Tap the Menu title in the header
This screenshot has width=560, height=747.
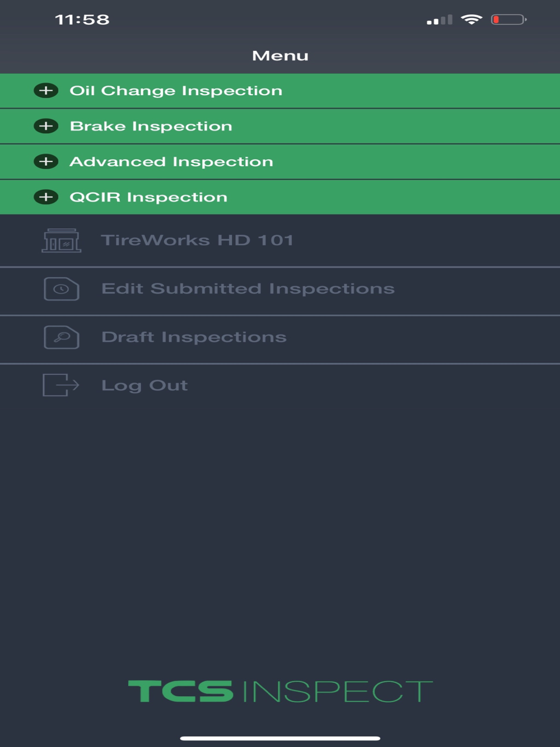[x=280, y=55]
